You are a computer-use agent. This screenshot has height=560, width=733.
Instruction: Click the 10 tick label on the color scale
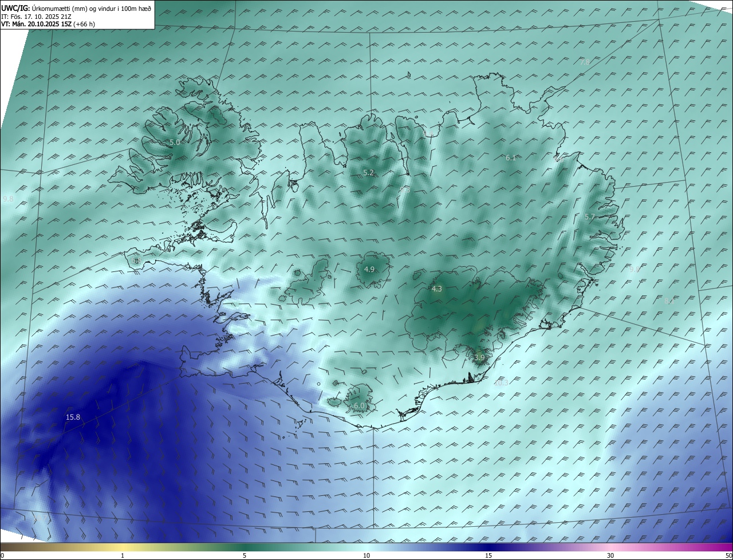366,555
